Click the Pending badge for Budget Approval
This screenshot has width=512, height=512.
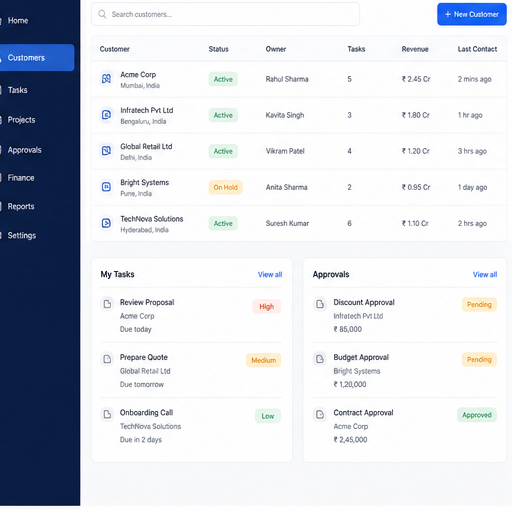tap(479, 360)
